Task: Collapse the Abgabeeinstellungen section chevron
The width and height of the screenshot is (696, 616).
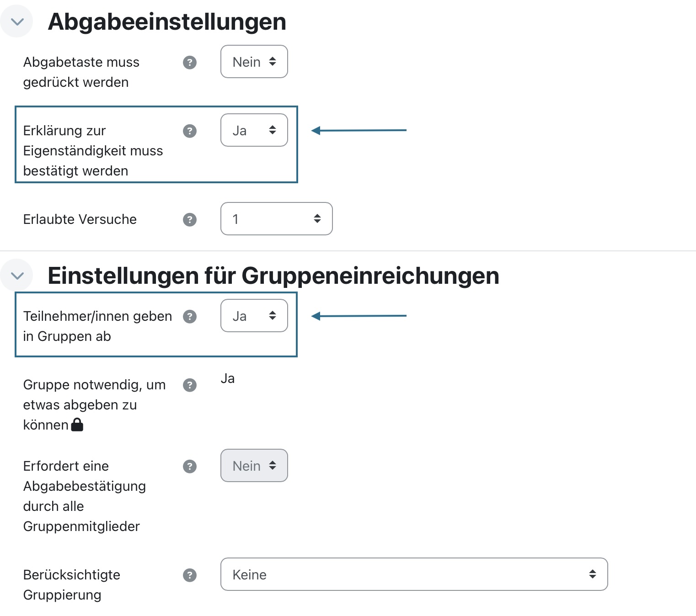Action: point(17,21)
